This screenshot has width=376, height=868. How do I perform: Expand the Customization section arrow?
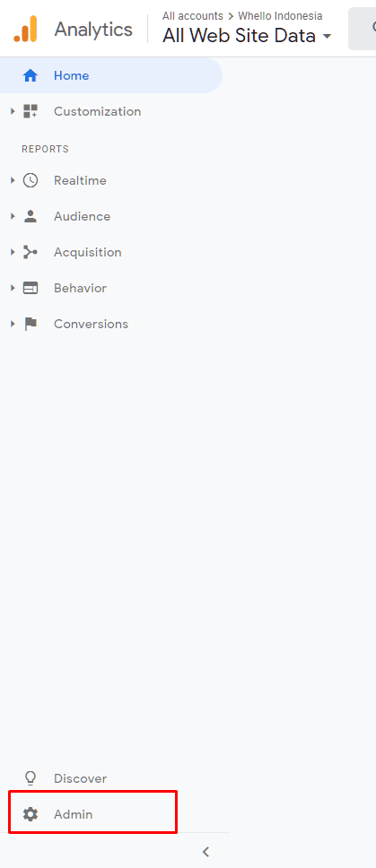pyautogui.click(x=13, y=111)
